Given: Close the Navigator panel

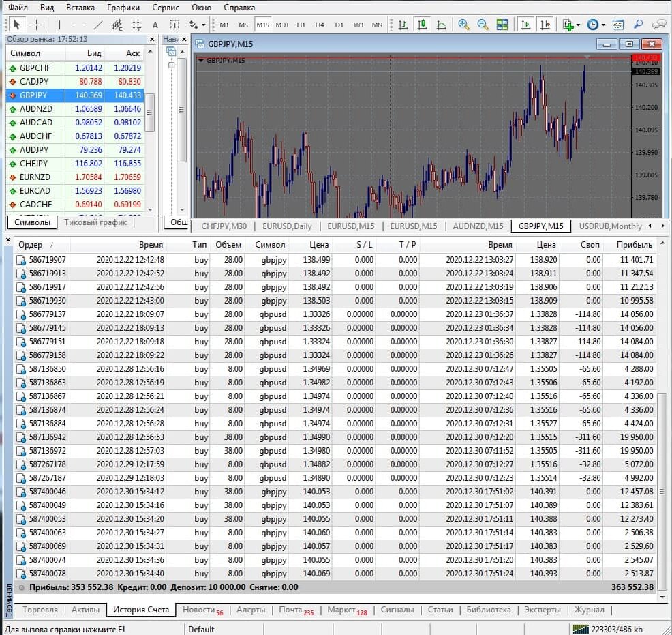Looking at the screenshot, I should (x=184, y=39).
